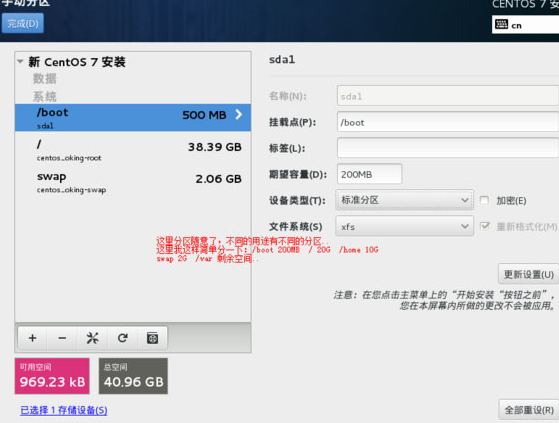Open the configure mount point tools icon
The image size is (559, 423).
(92, 338)
